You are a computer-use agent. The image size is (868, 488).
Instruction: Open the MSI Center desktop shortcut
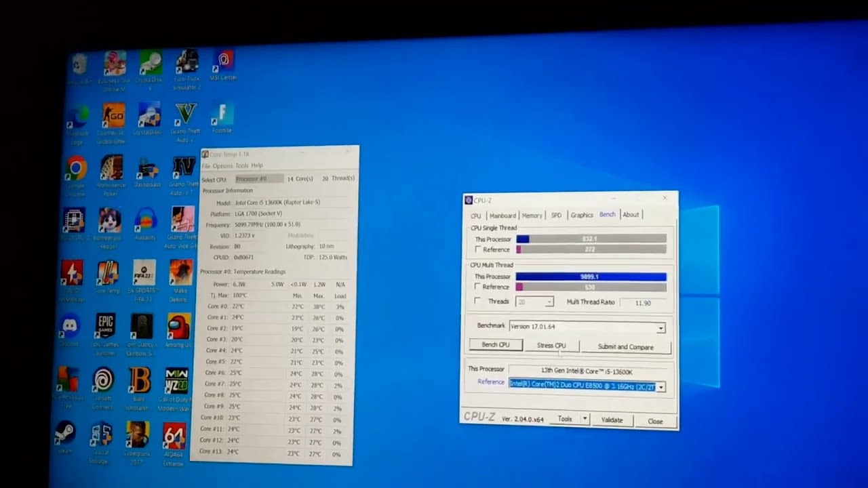pos(223,65)
